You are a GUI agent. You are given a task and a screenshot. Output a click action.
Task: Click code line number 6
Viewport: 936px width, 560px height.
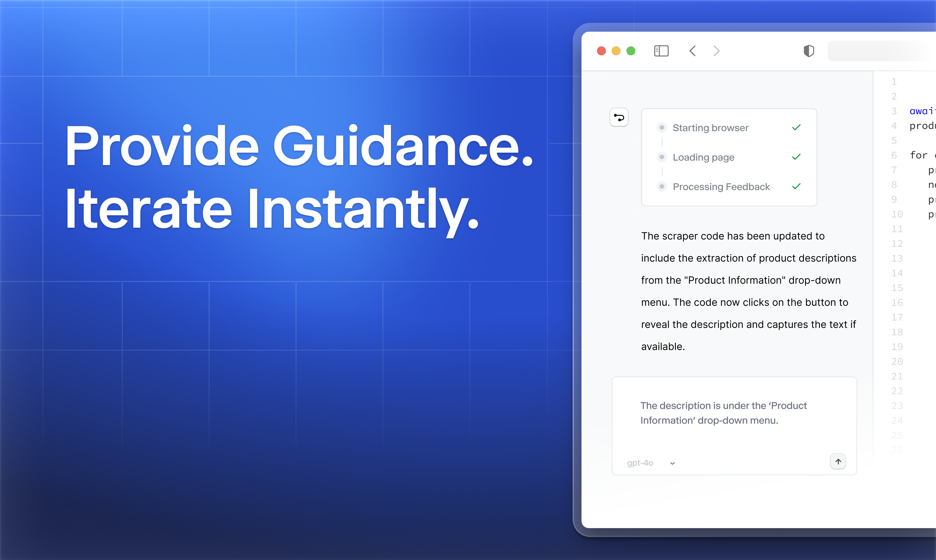point(894,155)
